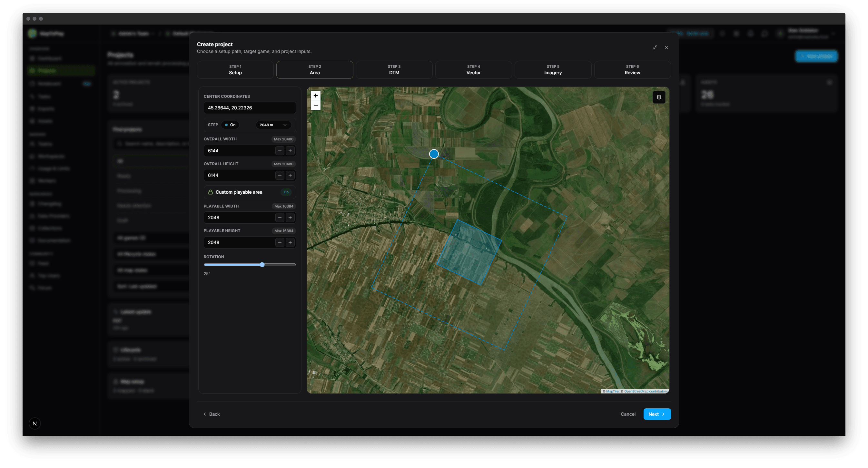Image resolution: width=868 pixels, height=468 pixels.
Task: Click the center coordinates input field
Action: click(250, 108)
